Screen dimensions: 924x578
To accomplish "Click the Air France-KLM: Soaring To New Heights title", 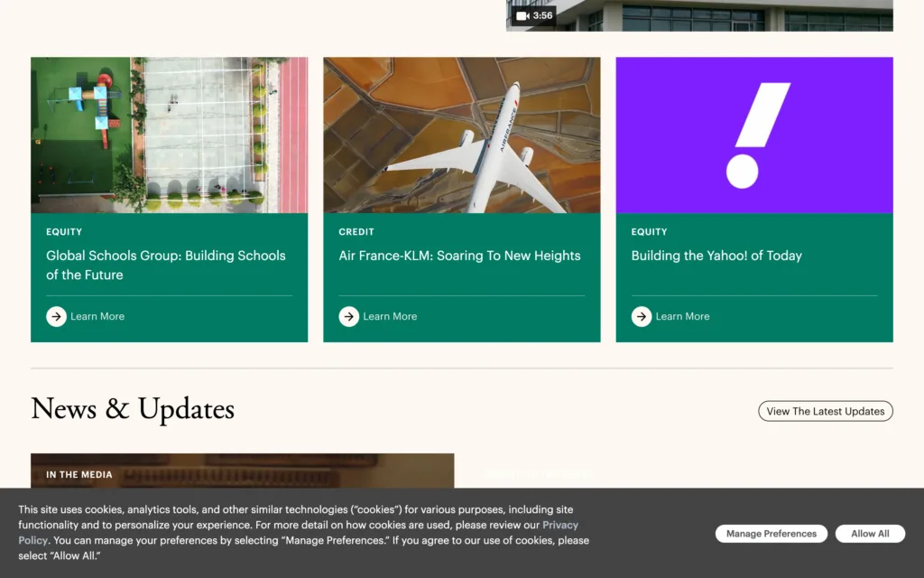I will pos(459,256).
